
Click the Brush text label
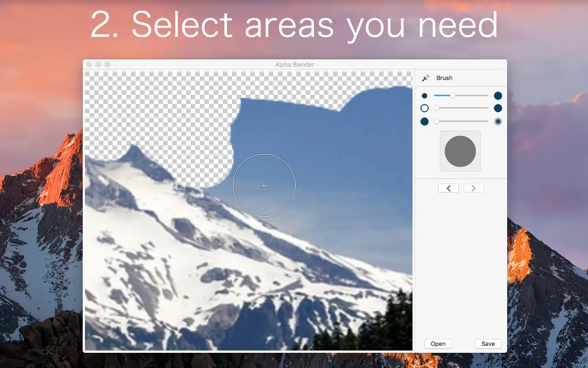(x=444, y=78)
